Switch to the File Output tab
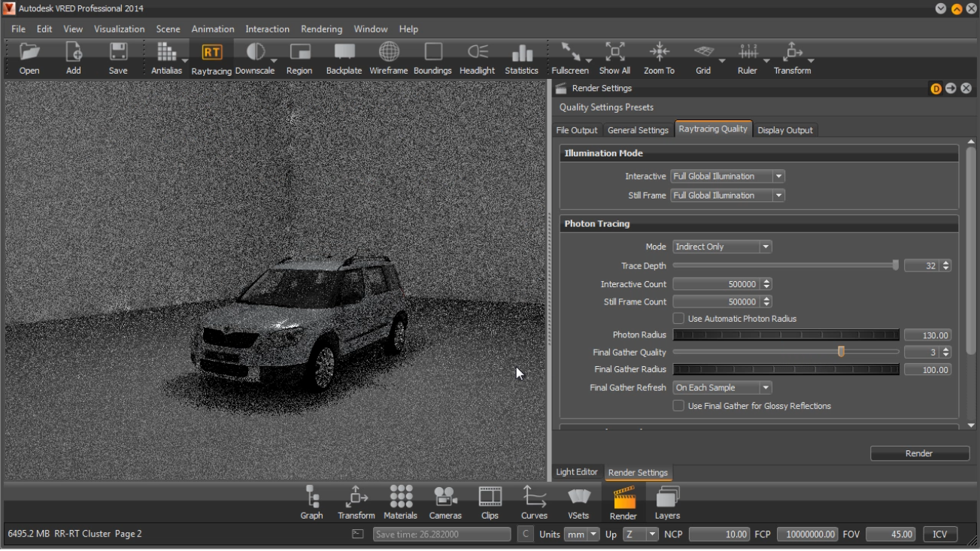The height and width of the screenshot is (551, 980). coord(577,130)
